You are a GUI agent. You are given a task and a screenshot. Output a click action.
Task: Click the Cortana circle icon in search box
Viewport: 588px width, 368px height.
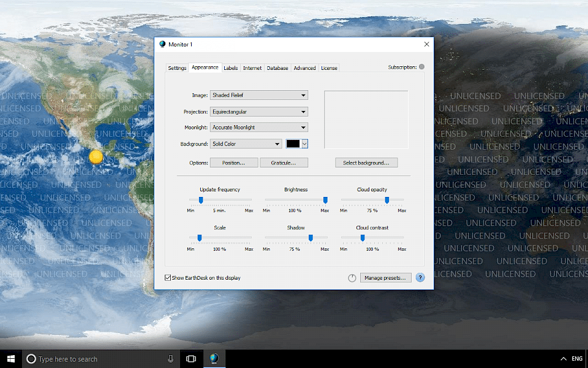click(x=31, y=359)
